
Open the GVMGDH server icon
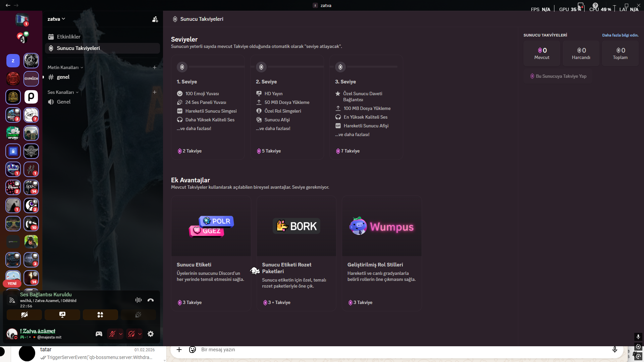(x=31, y=79)
